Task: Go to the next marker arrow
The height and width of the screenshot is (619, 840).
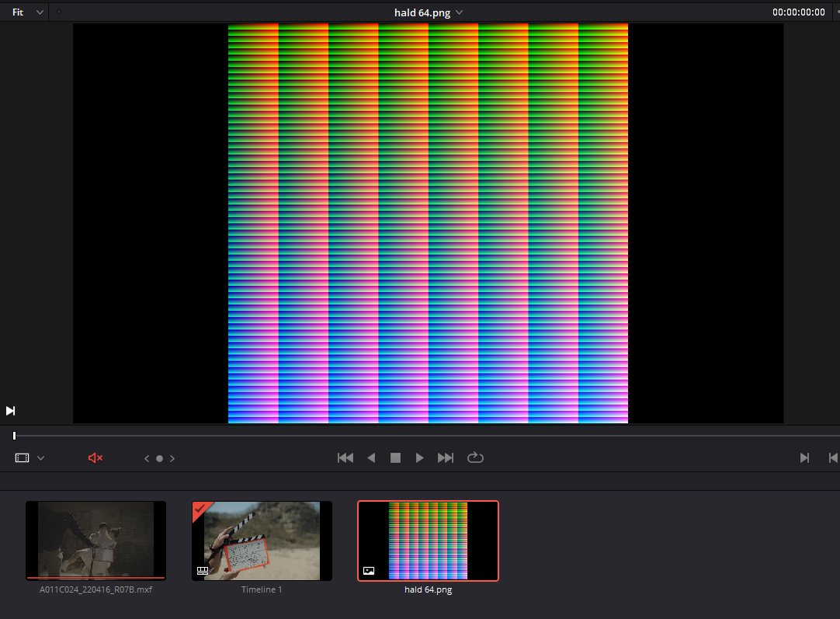Action: tap(172, 458)
